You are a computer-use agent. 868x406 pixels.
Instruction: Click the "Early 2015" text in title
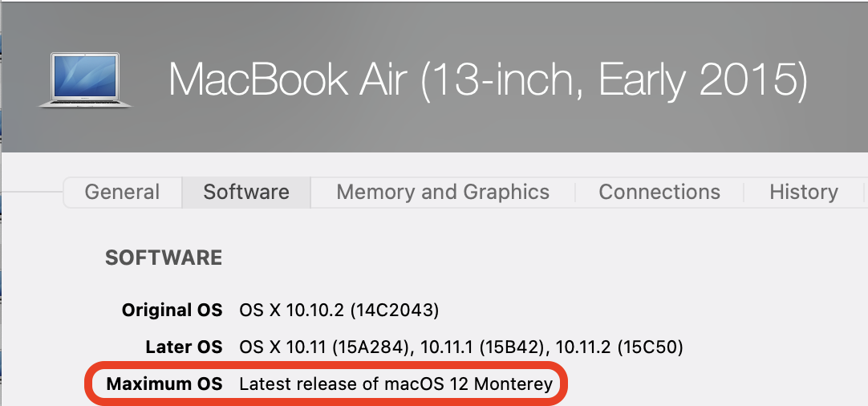[x=692, y=80]
